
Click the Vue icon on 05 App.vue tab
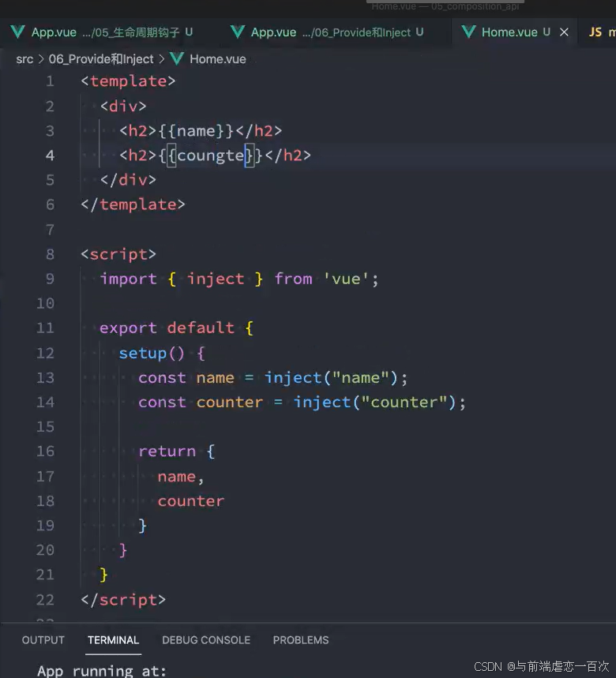point(17,32)
